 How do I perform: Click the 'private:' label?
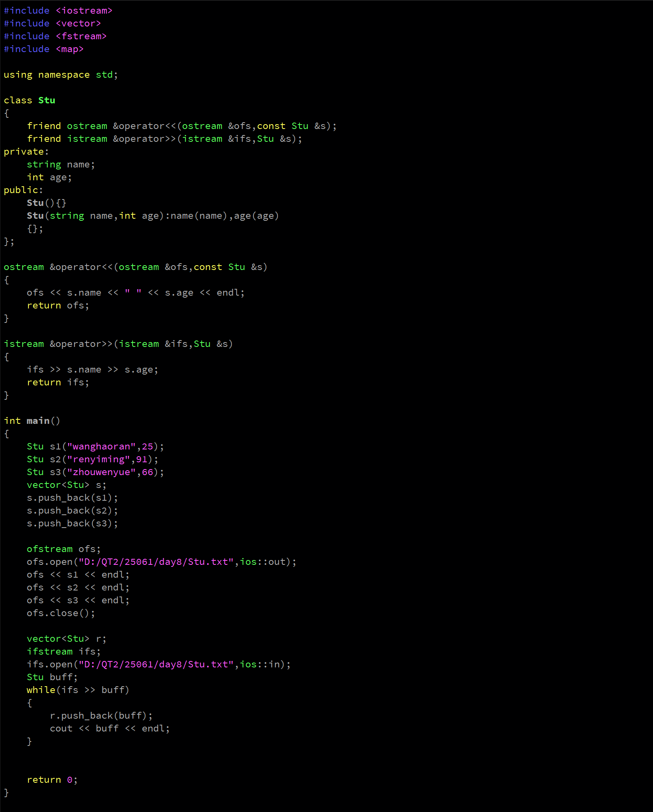click(x=26, y=152)
